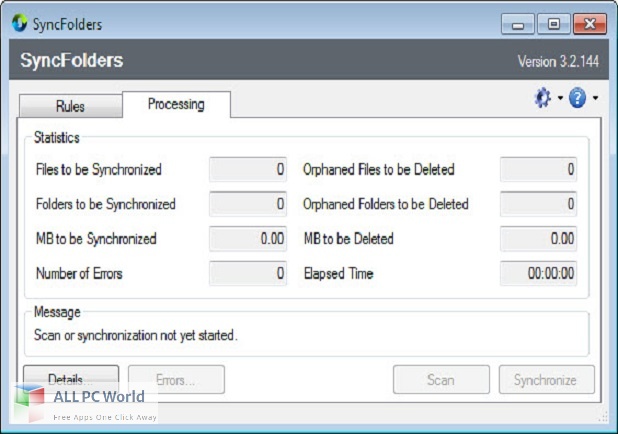This screenshot has width=618, height=434.
Task: Click the 'Scan or synchronization not yet started.' message
Action: (136, 335)
